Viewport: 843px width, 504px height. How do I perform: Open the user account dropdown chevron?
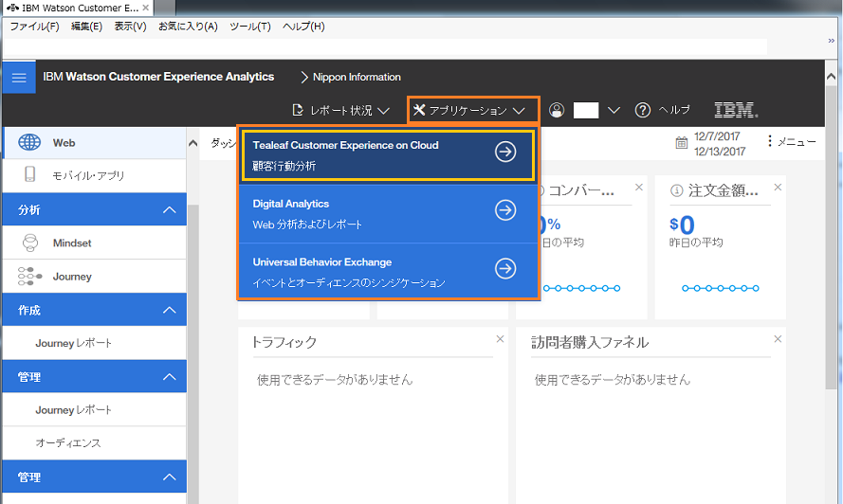pyautogui.click(x=614, y=110)
